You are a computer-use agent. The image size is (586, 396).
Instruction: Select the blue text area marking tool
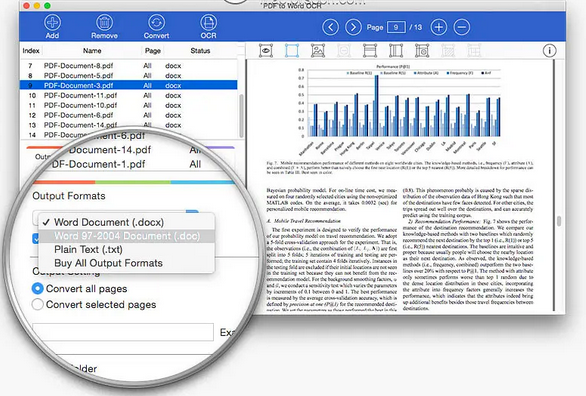pos(292,50)
